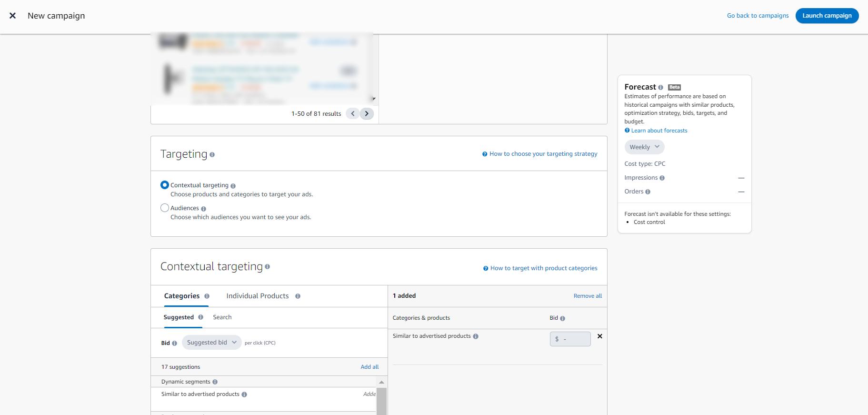Click Go back to campaigns link
The width and height of the screenshot is (868, 415).
[758, 16]
